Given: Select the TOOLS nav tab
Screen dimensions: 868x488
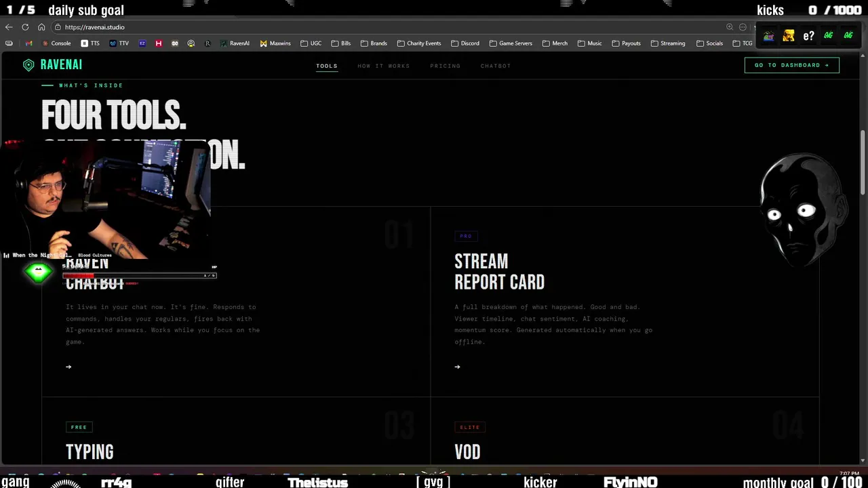Looking at the screenshot, I should [326, 66].
